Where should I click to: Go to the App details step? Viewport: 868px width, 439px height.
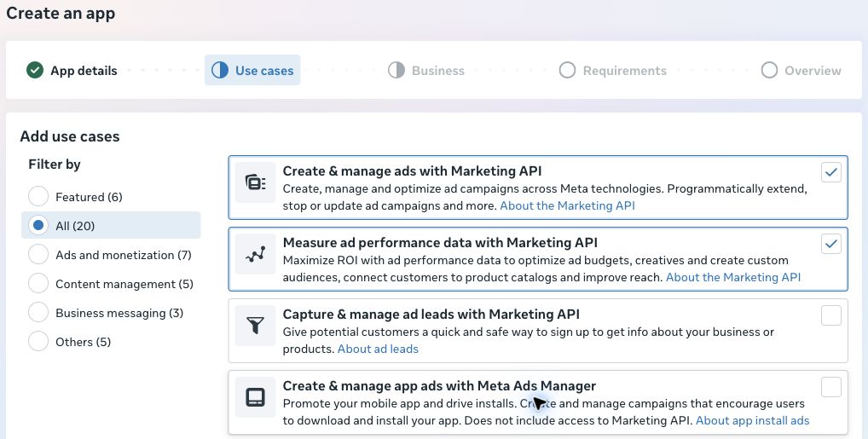click(72, 70)
